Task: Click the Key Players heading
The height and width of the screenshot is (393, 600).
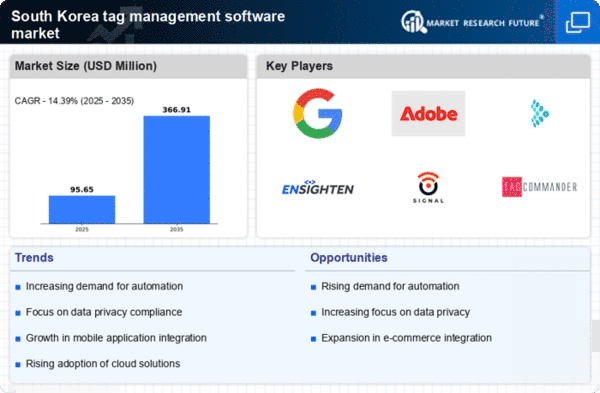Action: click(299, 66)
